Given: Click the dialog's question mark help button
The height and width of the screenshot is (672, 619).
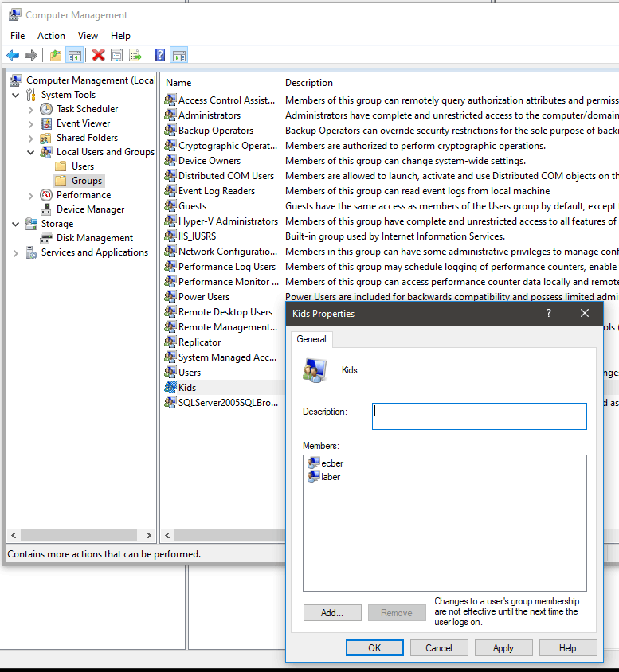Looking at the screenshot, I should coord(549,313).
